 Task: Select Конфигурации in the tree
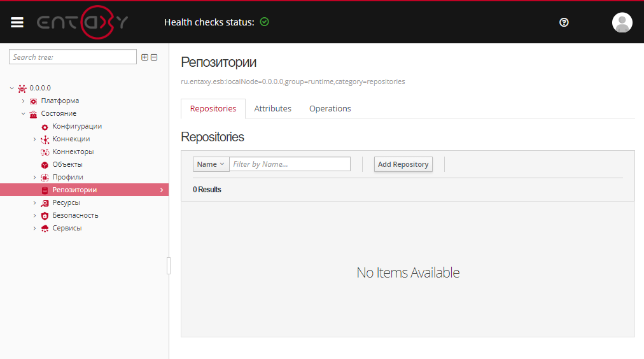pyautogui.click(x=77, y=126)
